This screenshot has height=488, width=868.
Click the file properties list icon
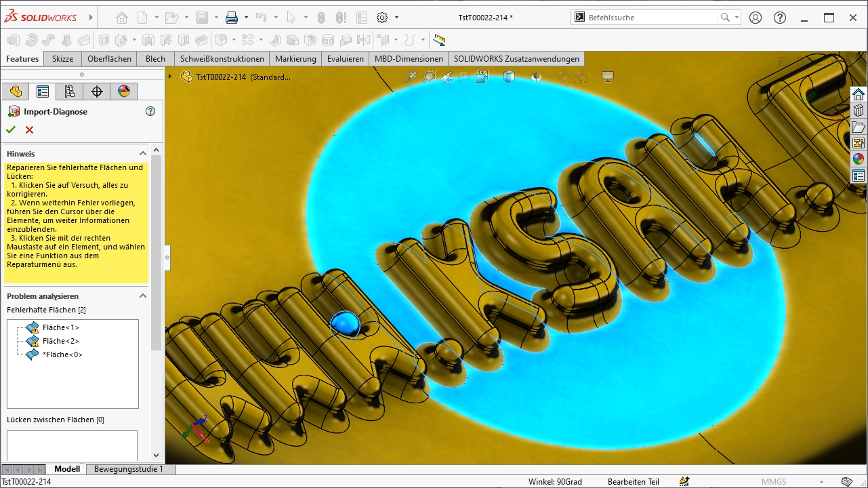(362, 18)
